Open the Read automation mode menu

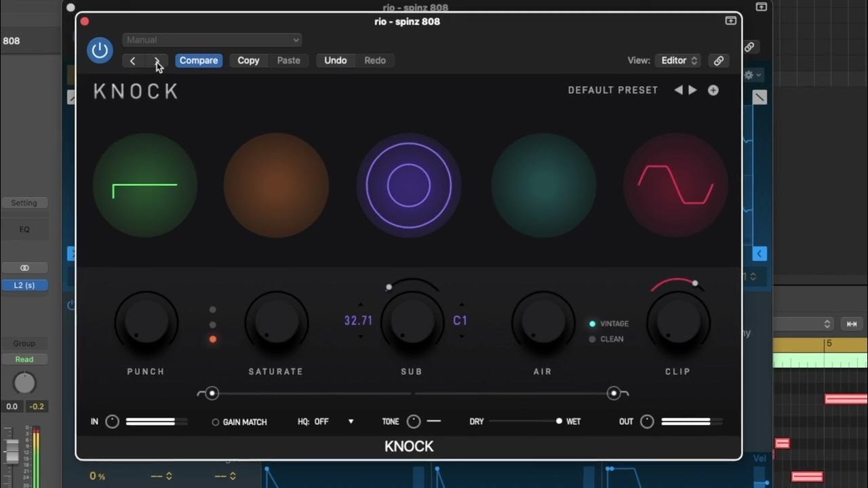(x=24, y=359)
